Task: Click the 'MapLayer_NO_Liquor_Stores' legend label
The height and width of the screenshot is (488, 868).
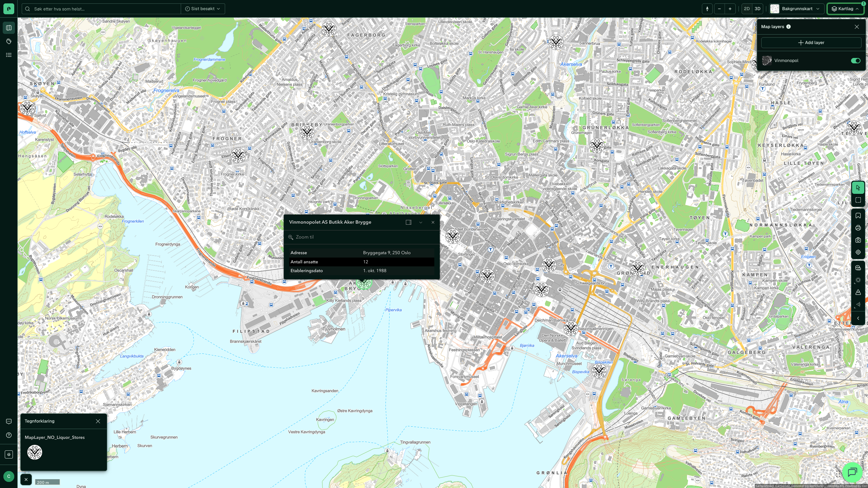Action: [x=55, y=438]
